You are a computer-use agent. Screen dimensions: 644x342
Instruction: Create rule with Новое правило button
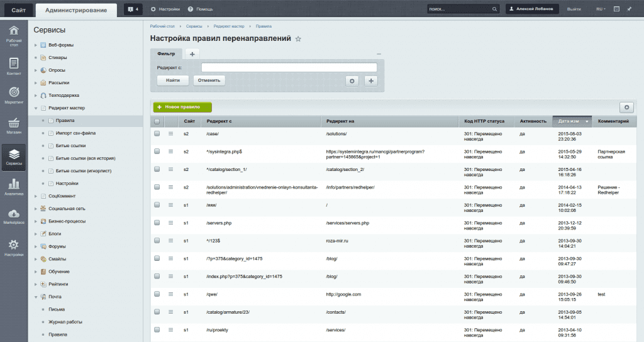click(x=182, y=107)
